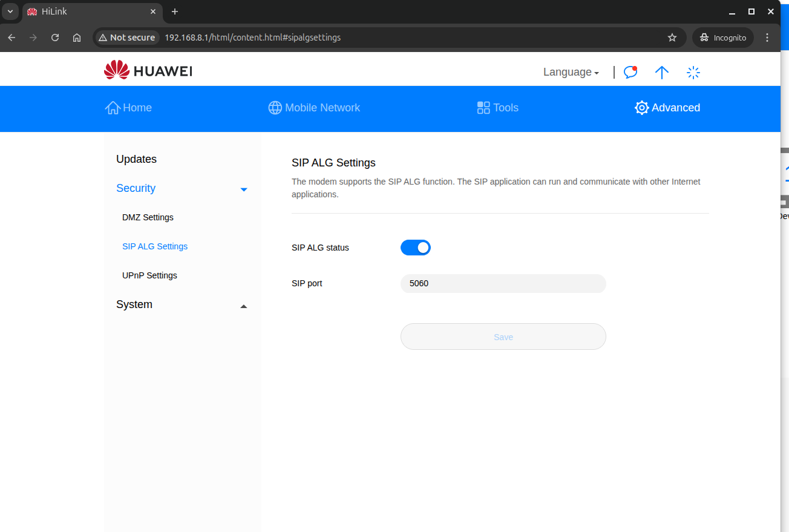Open Chrome three-dot menu
The height and width of the screenshot is (532, 789).
click(x=767, y=38)
